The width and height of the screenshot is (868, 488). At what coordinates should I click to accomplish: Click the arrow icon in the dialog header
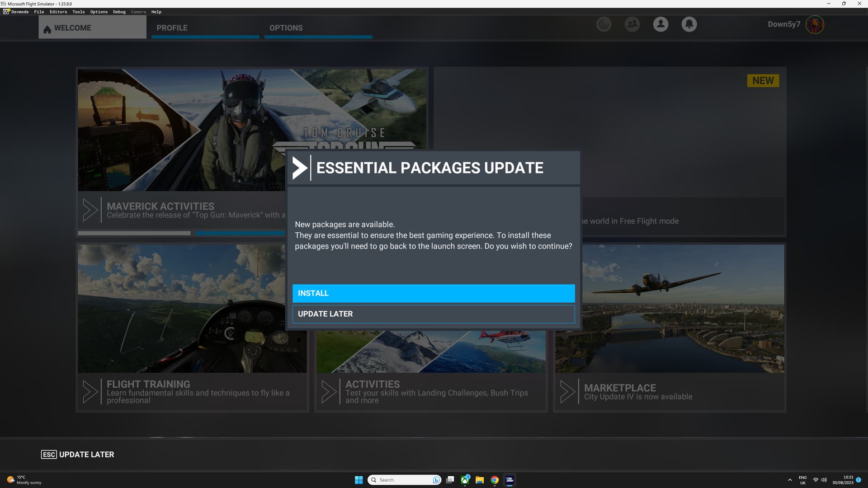click(x=300, y=168)
